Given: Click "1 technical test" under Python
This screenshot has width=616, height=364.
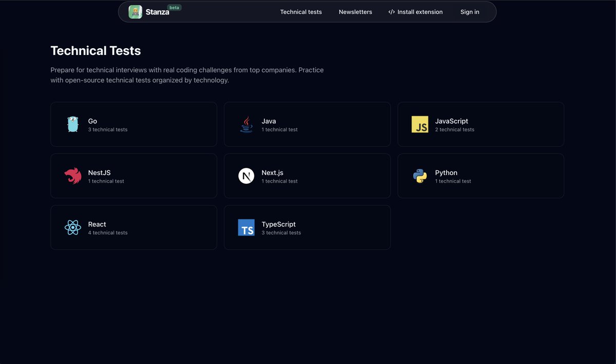Looking at the screenshot, I should click(453, 181).
